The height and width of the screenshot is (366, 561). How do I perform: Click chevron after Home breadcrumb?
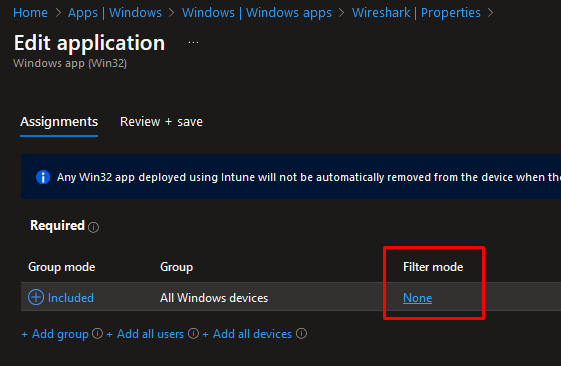coord(58,13)
